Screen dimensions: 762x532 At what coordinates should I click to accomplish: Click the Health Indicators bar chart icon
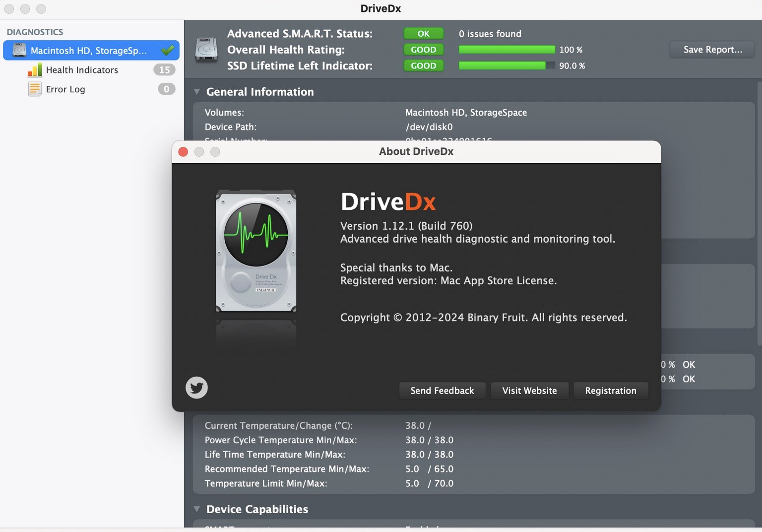35,70
